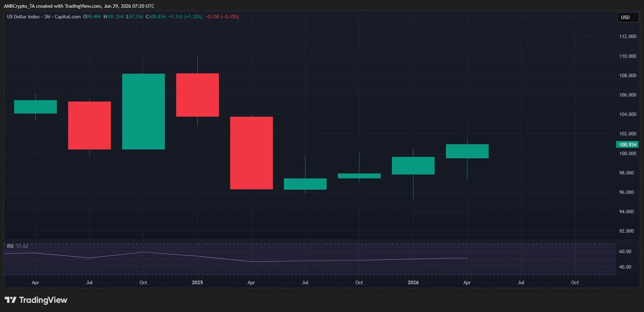Click the 102.000 price axis label
This screenshot has height=312, width=644.
tap(628, 134)
